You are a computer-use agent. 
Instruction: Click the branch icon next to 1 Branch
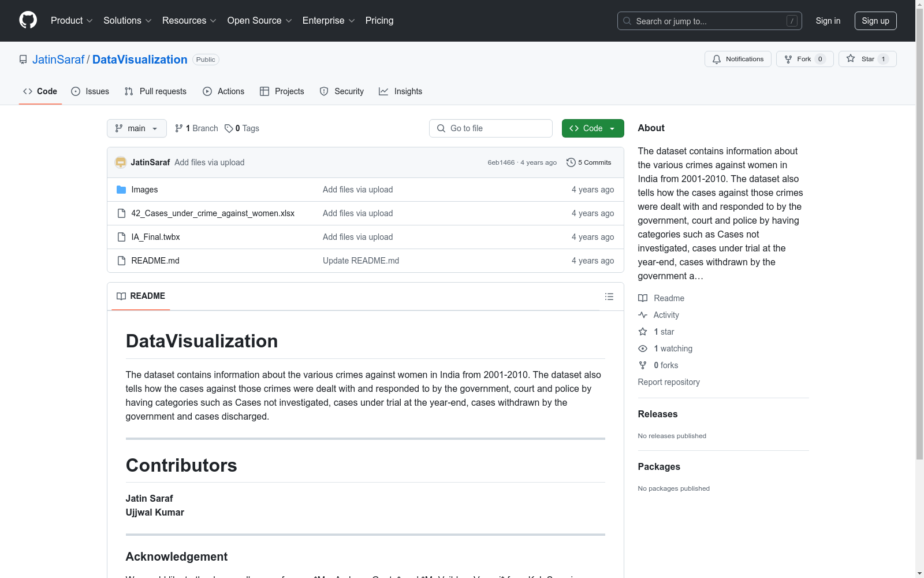click(179, 128)
